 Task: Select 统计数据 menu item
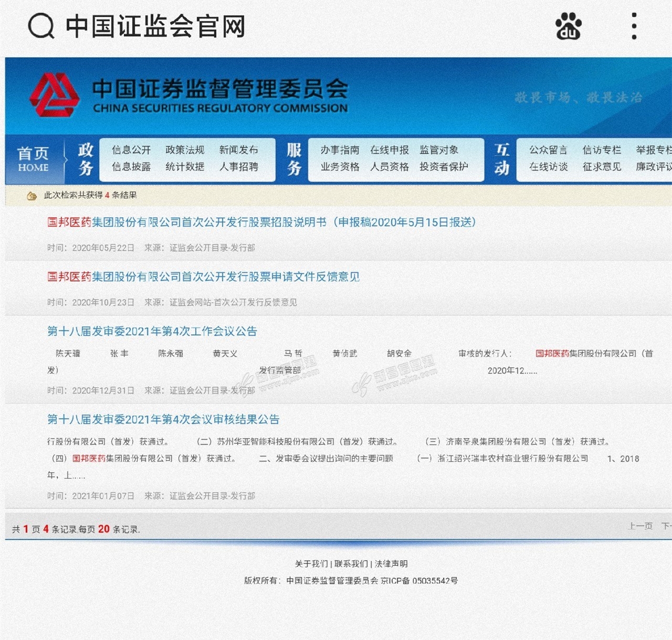185,167
